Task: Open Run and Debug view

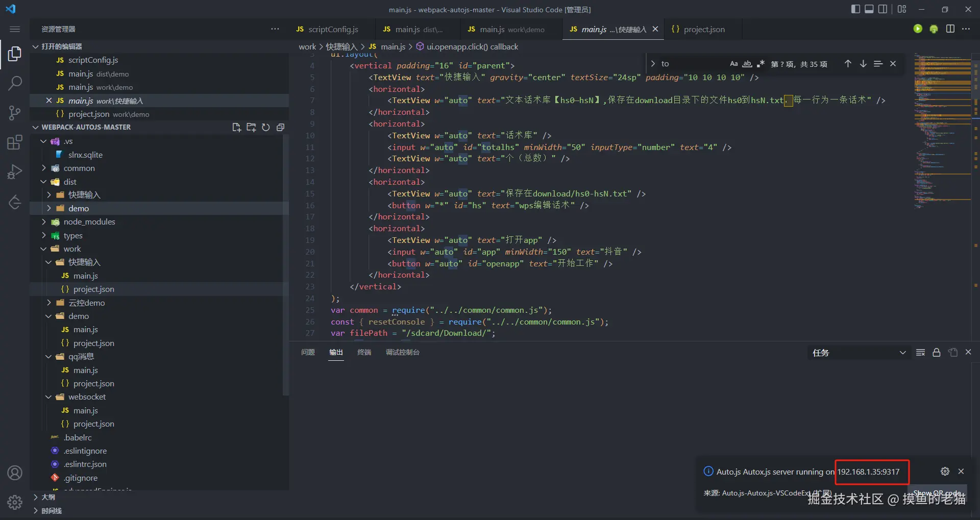Action: [15, 172]
